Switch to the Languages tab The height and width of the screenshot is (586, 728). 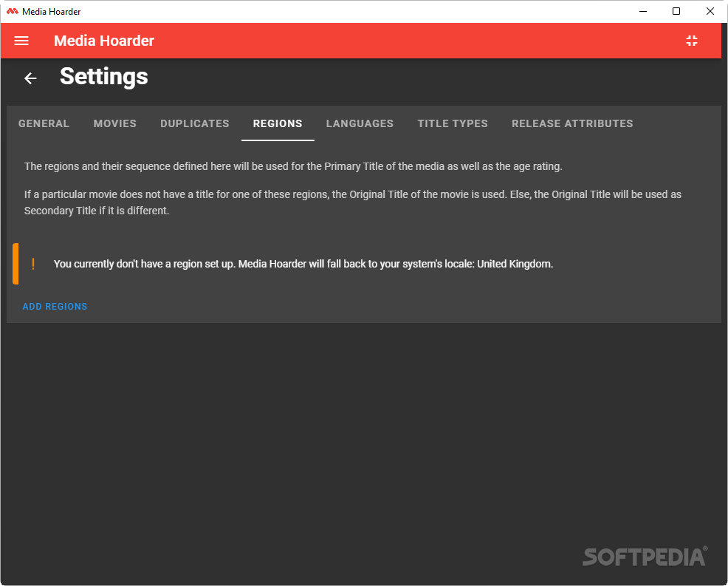point(360,123)
